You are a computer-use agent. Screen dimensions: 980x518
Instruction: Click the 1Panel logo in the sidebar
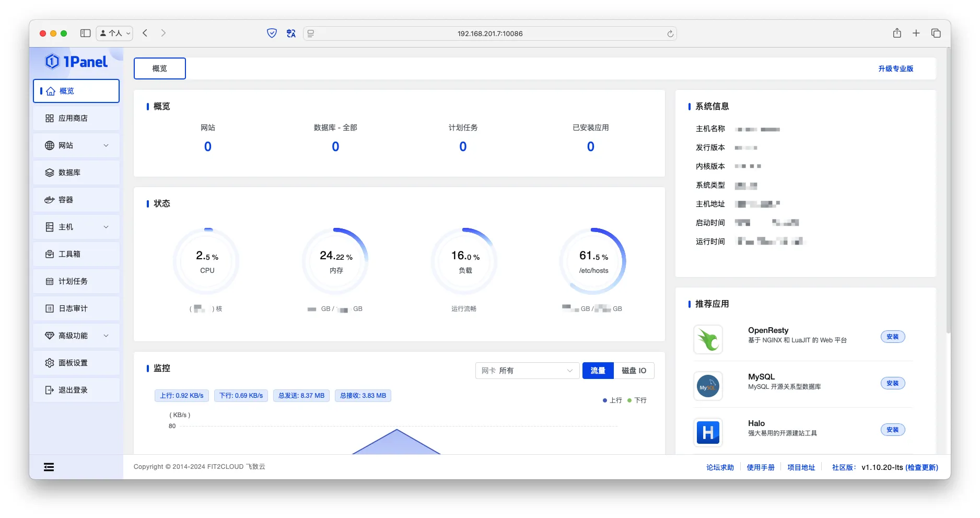[76, 62]
